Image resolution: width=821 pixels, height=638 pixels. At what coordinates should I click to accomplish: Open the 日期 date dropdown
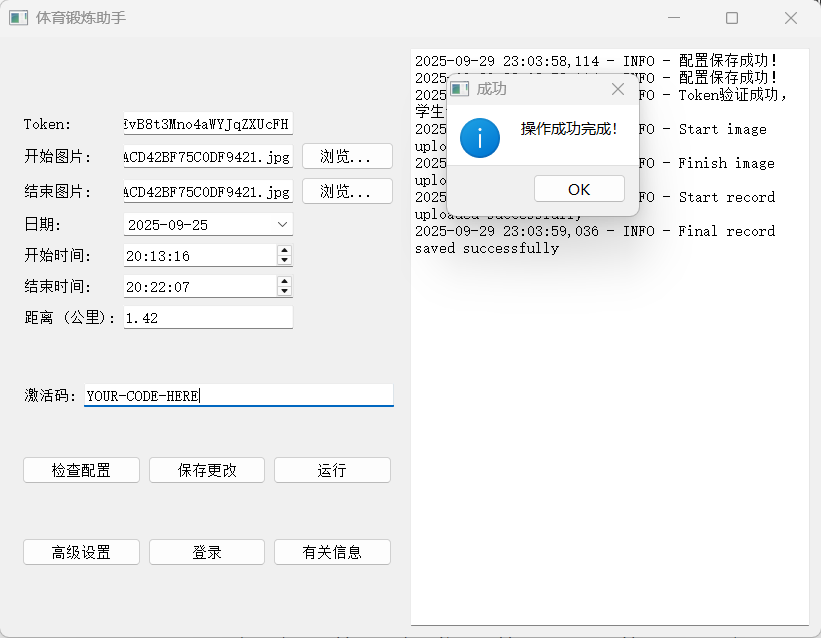click(282, 225)
